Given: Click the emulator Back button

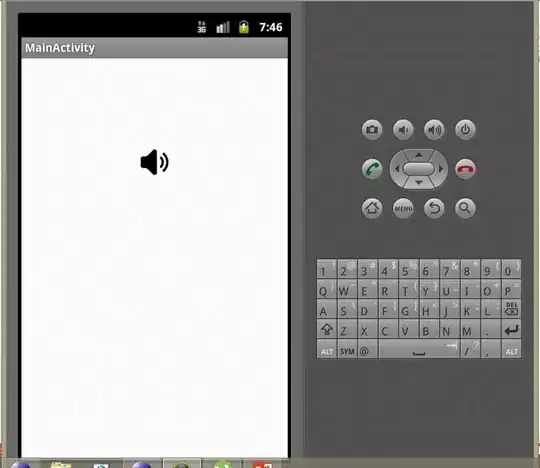Looking at the screenshot, I should (434, 208).
